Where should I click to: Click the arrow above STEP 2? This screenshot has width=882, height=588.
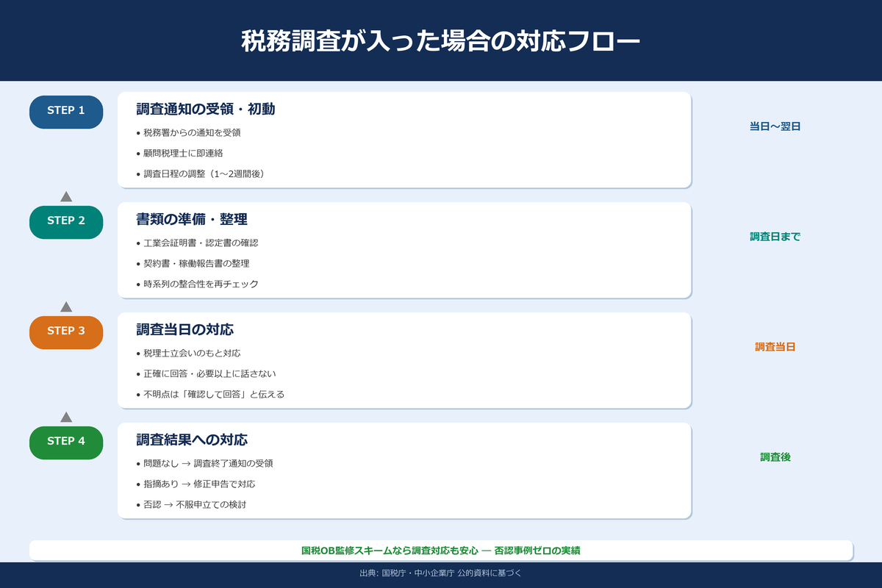[66, 195]
